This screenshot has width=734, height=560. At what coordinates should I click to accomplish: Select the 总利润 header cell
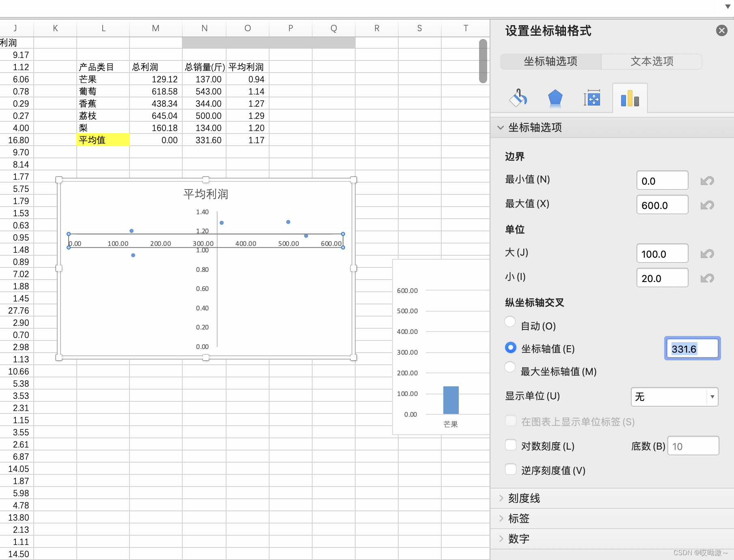coord(156,67)
